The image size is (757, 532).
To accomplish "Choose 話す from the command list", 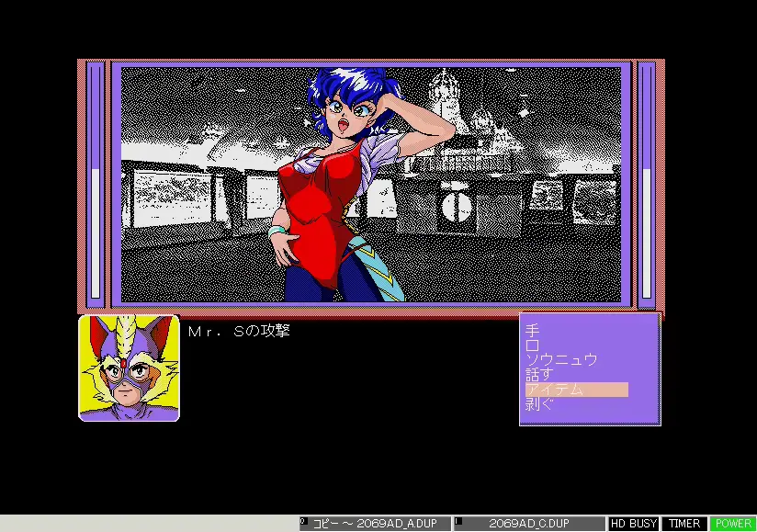I will [x=539, y=374].
